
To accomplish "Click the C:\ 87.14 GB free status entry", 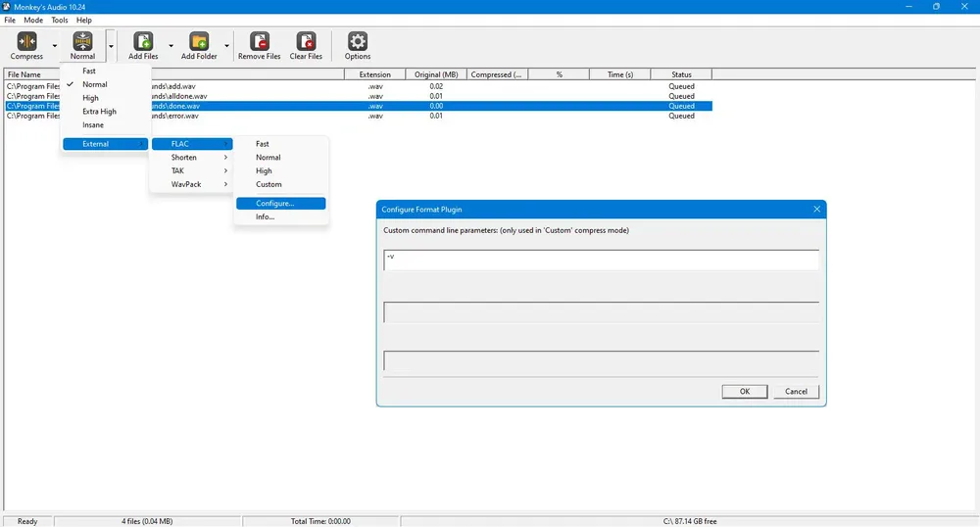I will pyautogui.click(x=690, y=521).
